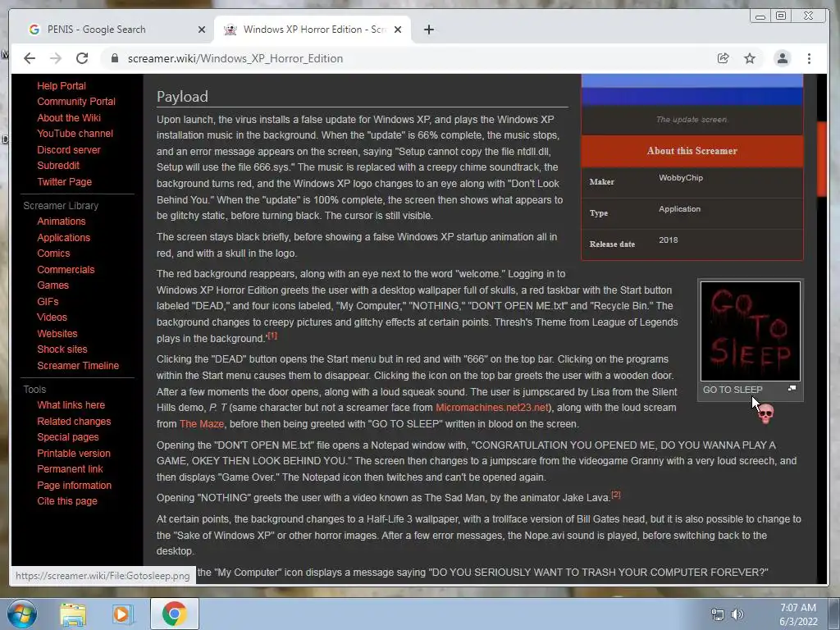Image resolution: width=840 pixels, height=630 pixels.
Task: Go back to the previous page
Action: point(30,58)
